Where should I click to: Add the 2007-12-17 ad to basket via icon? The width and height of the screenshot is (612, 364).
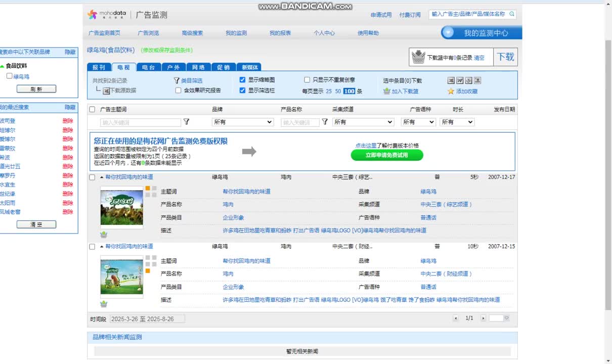(104, 235)
